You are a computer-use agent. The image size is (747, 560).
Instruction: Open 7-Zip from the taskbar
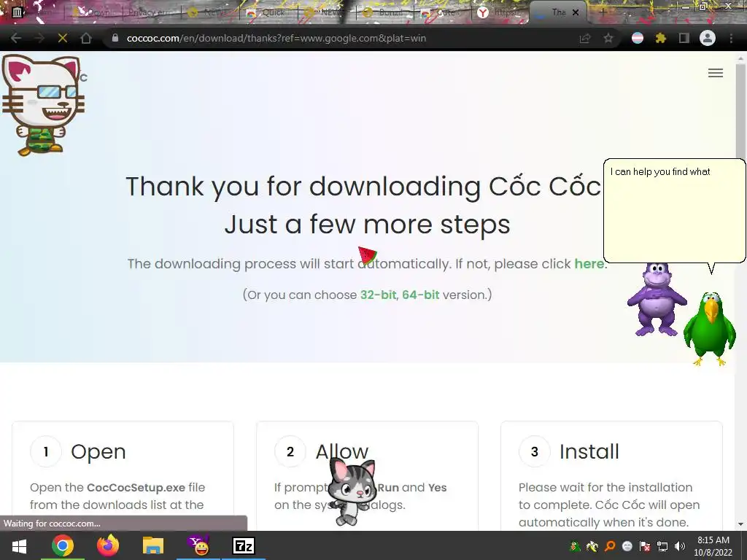[244, 545]
